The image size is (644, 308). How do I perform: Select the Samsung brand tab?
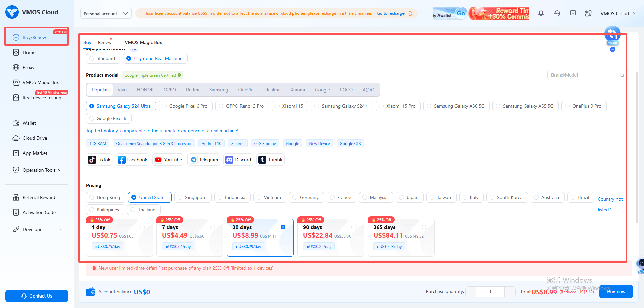click(x=218, y=90)
